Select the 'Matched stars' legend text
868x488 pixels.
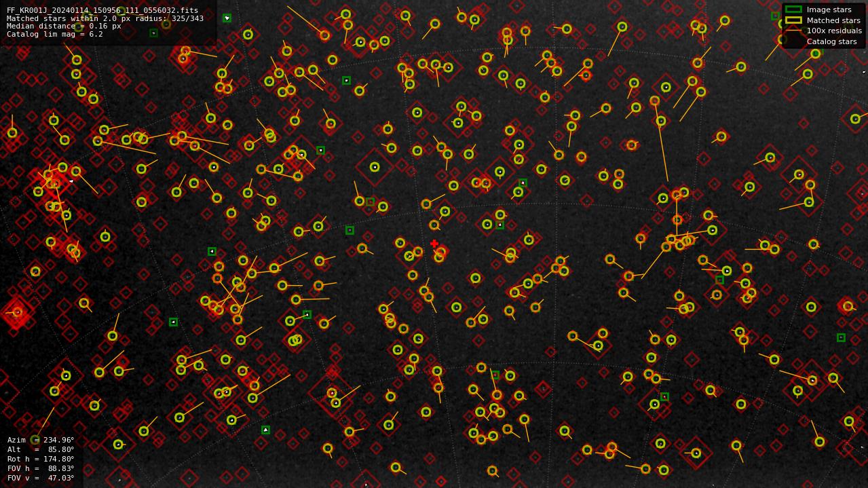tap(833, 20)
